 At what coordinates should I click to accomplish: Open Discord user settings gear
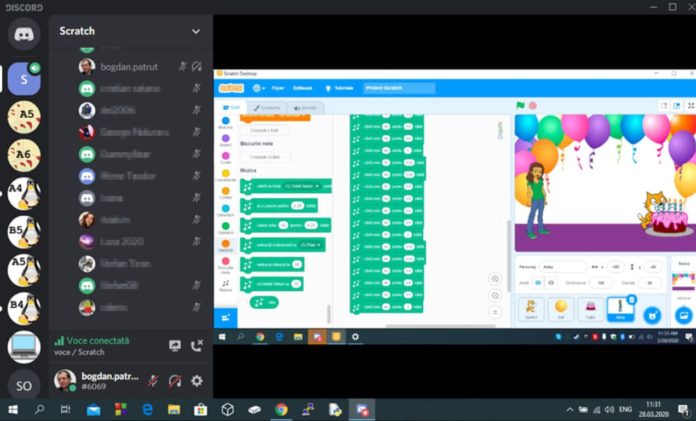196,381
